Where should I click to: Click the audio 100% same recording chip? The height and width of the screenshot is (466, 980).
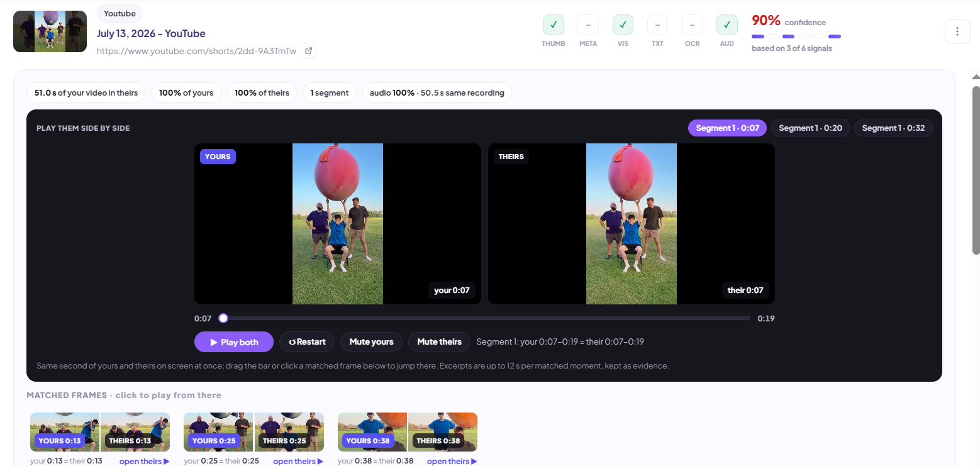click(x=437, y=93)
